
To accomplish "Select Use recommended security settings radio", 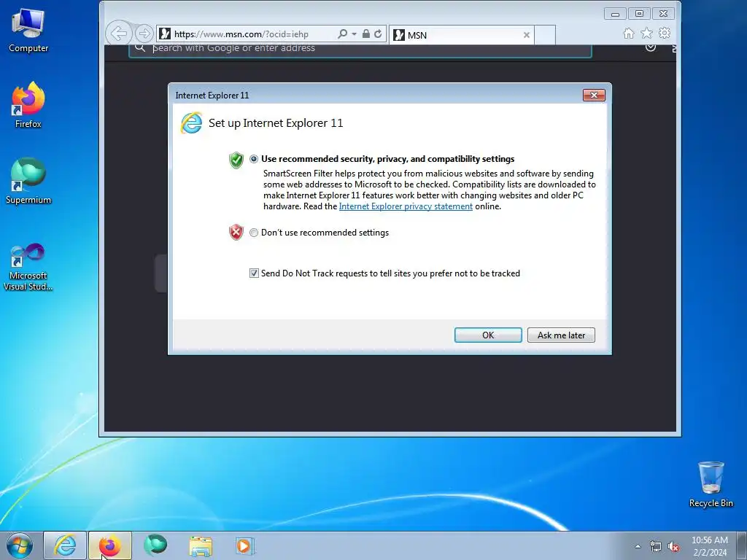I will pyautogui.click(x=254, y=159).
